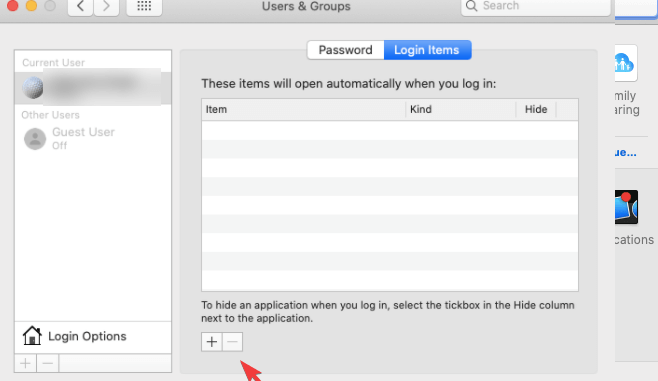Select the current user account row
This screenshot has width=658, height=381.
93,88
